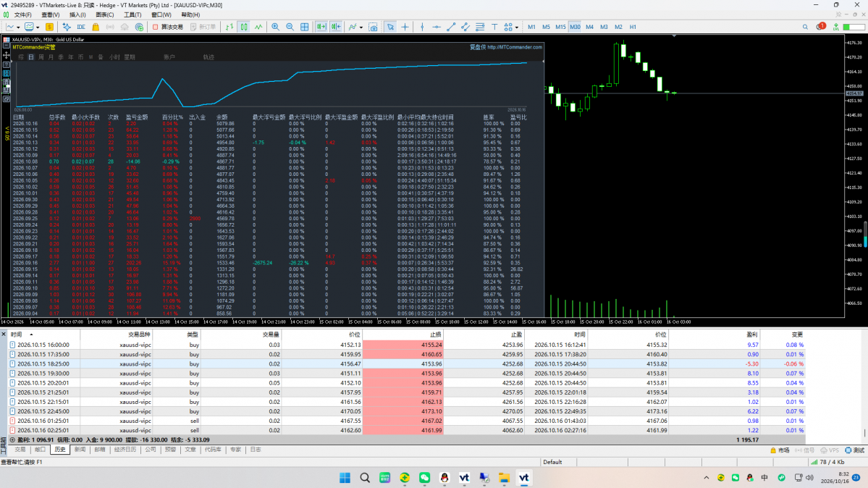Click the connection level progress bar
This screenshot has height=488, width=868.
854,27
